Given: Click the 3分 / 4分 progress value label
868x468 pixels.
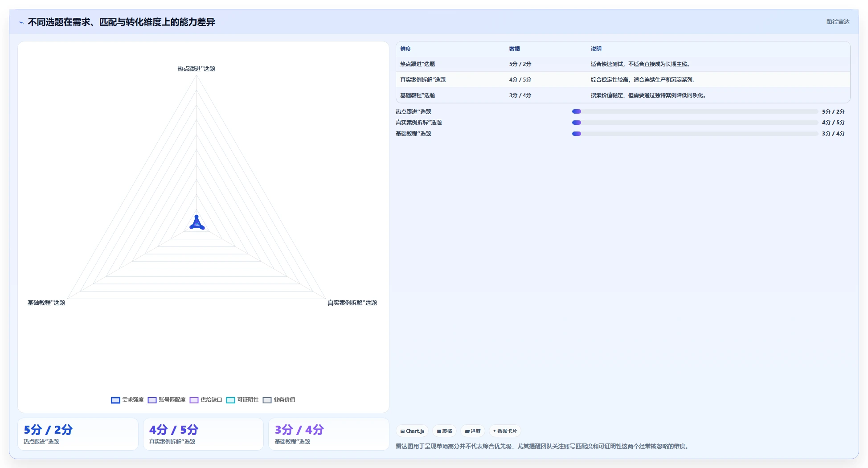Looking at the screenshot, I should [x=833, y=134].
